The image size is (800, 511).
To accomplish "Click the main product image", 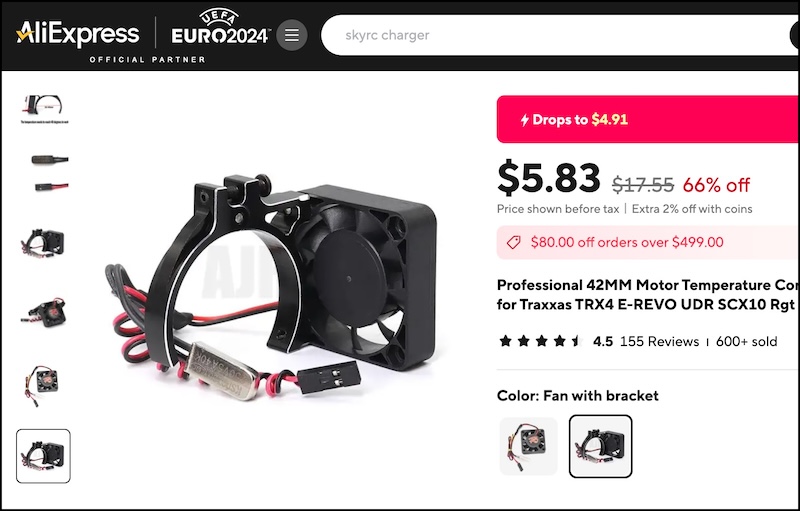I will (x=271, y=286).
